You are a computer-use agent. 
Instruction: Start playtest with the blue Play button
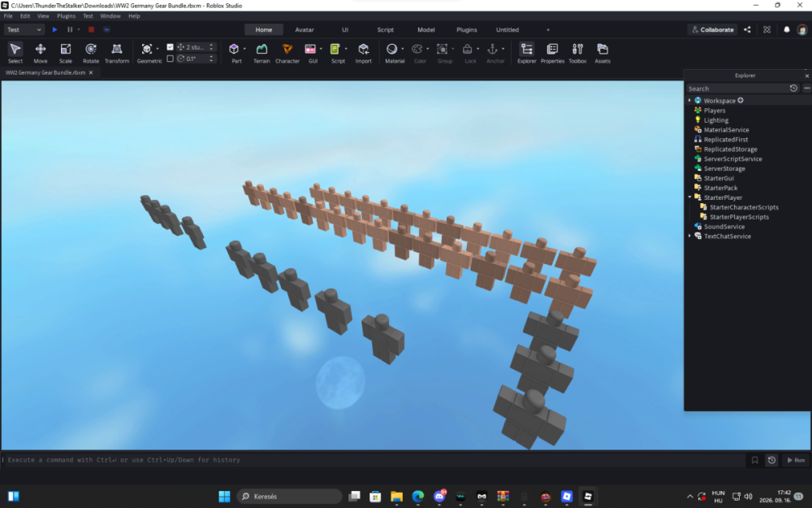[54, 29]
